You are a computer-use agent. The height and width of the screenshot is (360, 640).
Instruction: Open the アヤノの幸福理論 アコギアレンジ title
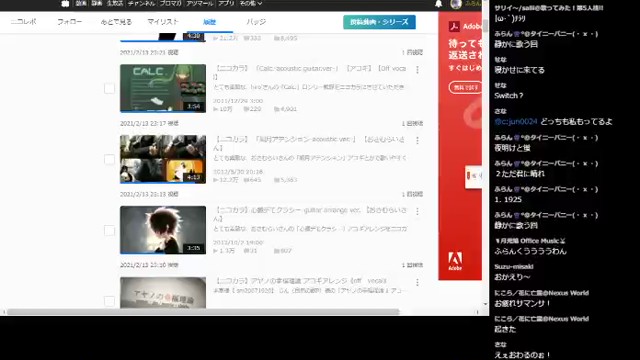pos(300,281)
